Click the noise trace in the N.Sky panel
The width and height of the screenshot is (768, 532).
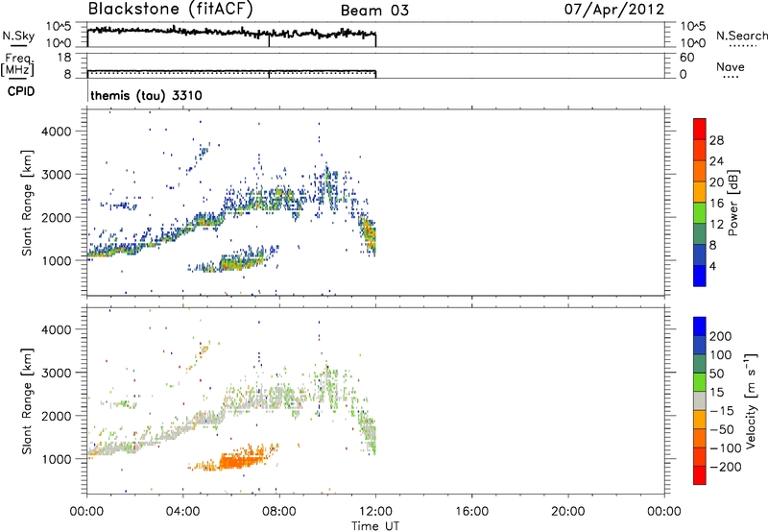click(231, 33)
